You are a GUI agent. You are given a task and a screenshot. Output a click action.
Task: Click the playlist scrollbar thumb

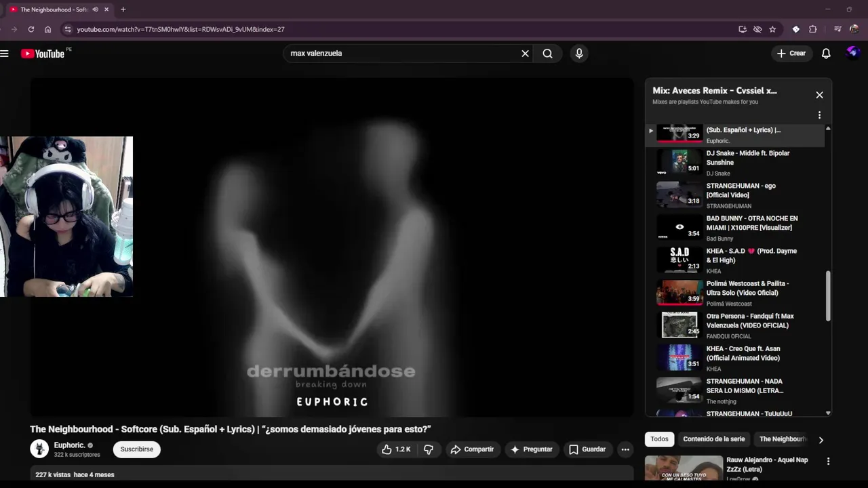click(x=828, y=296)
